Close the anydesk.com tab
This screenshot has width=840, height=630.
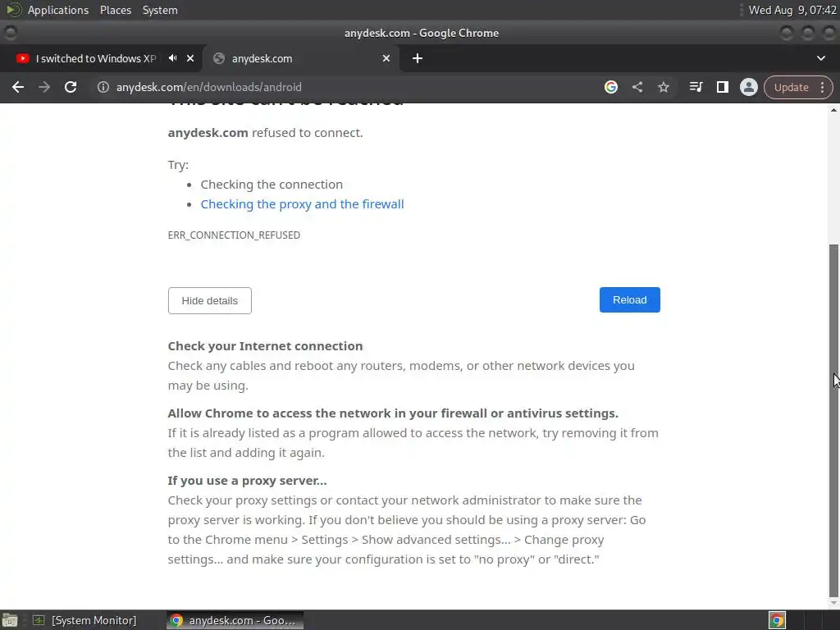(386, 58)
